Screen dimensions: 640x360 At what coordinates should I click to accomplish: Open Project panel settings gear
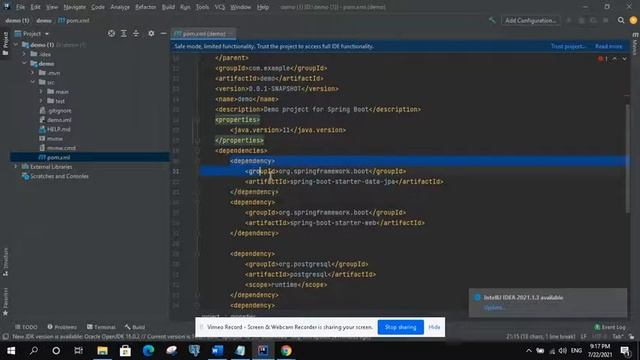coord(151,33)
